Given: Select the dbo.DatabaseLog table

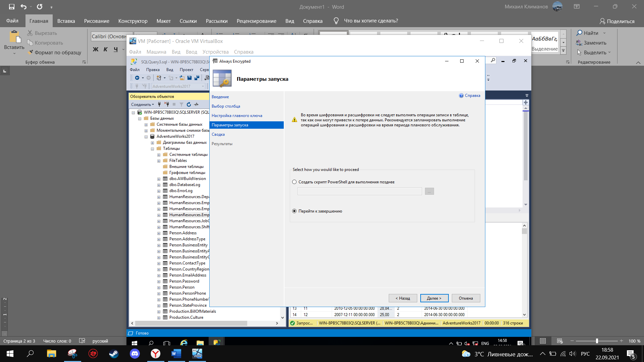Looking at the screenshot, I should click(185, 185).
